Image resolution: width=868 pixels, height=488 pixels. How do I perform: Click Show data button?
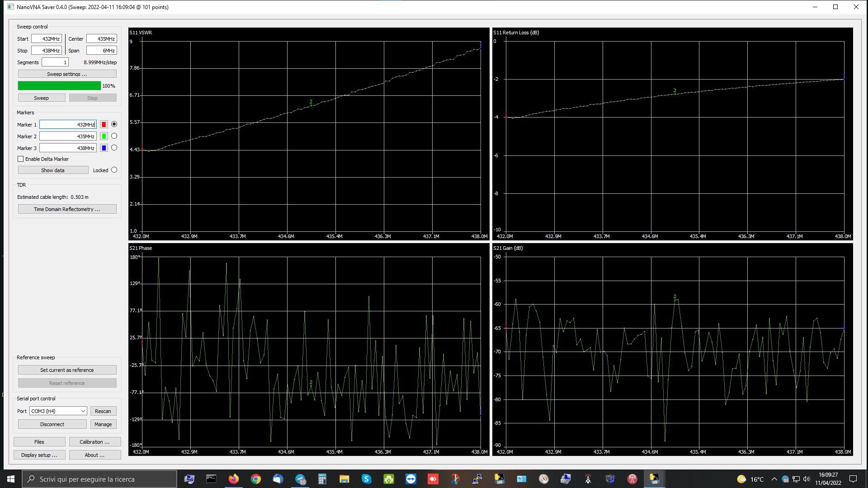pyautogui.click(x=53, y=170)
